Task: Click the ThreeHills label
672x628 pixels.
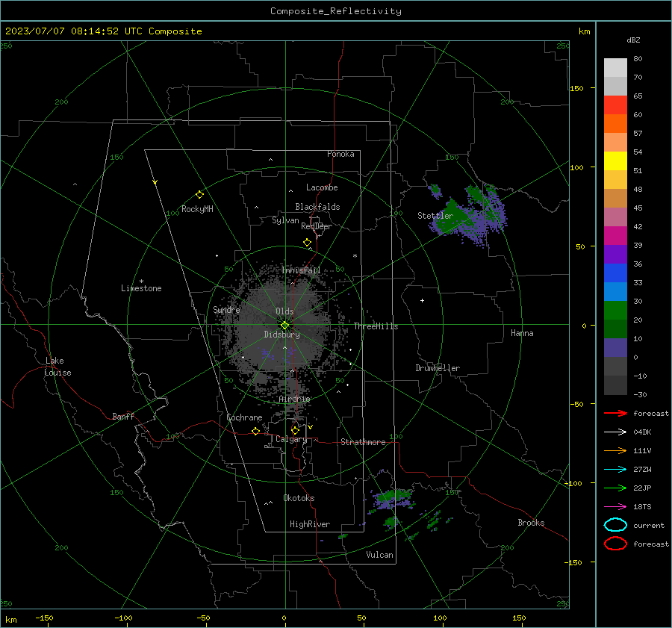Action: [376, 326]
